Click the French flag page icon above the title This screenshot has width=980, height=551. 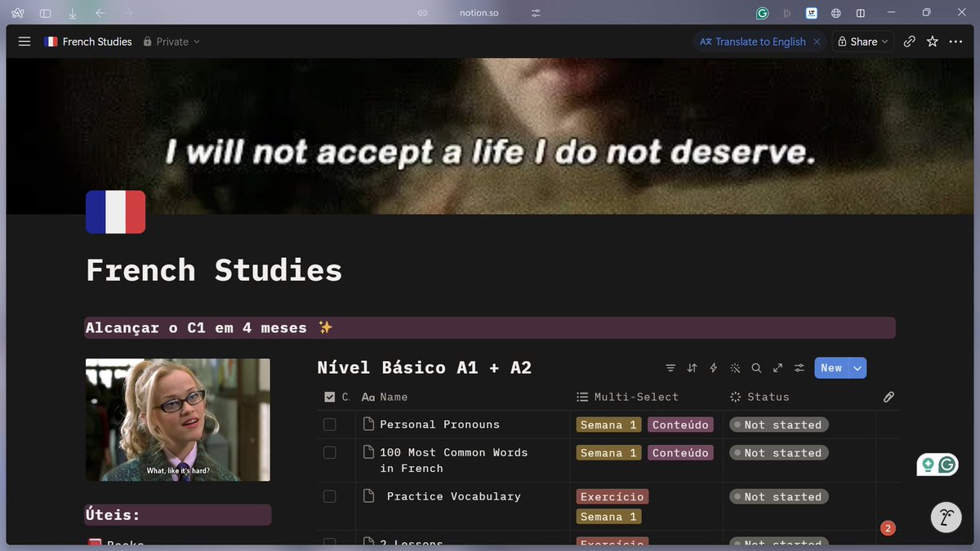[115, 212]
